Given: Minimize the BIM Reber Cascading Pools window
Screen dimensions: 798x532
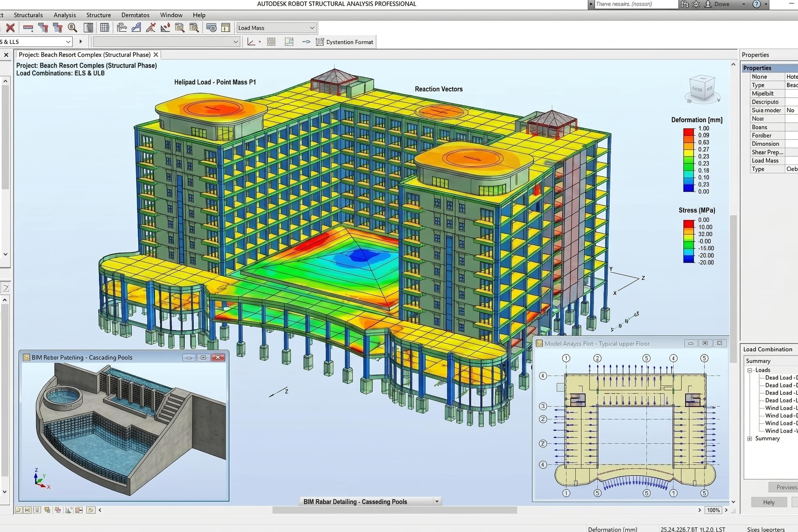Looking at the screenshot, I should click(189, 357).
